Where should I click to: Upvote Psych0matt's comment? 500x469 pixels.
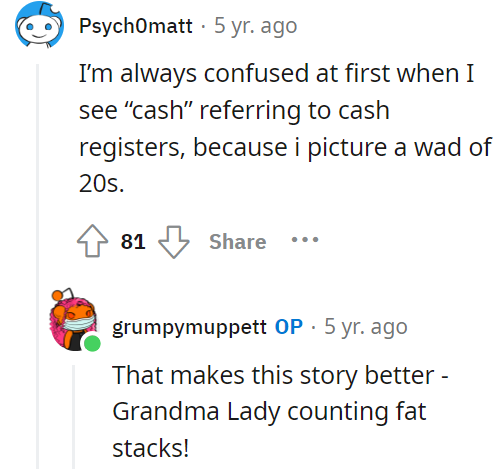point(92,241)
